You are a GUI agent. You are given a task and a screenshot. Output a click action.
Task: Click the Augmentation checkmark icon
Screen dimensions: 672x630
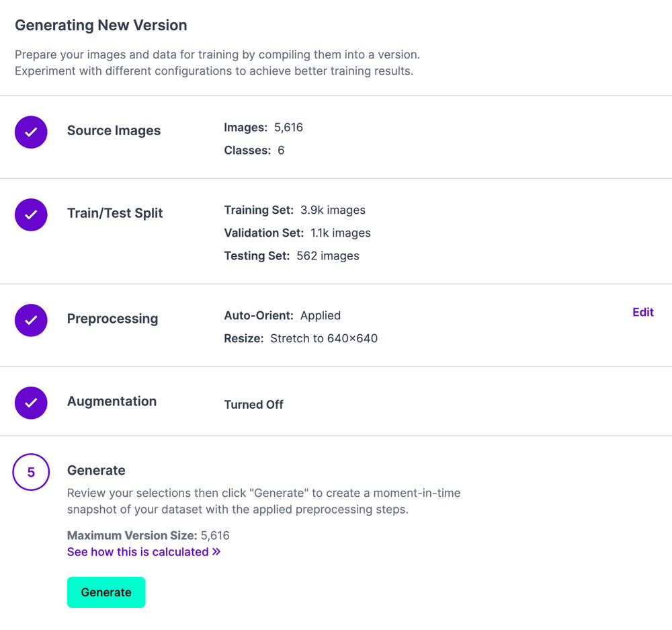[31, 403]
